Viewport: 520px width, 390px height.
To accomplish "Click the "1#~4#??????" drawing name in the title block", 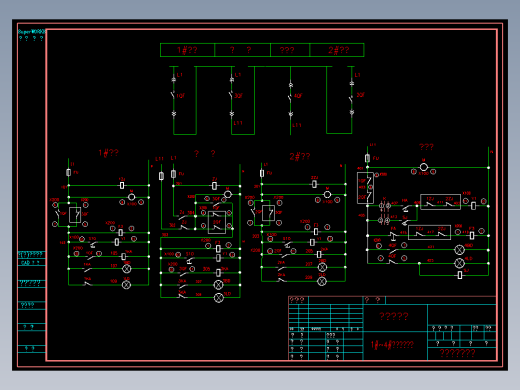I will coord(392,345).
